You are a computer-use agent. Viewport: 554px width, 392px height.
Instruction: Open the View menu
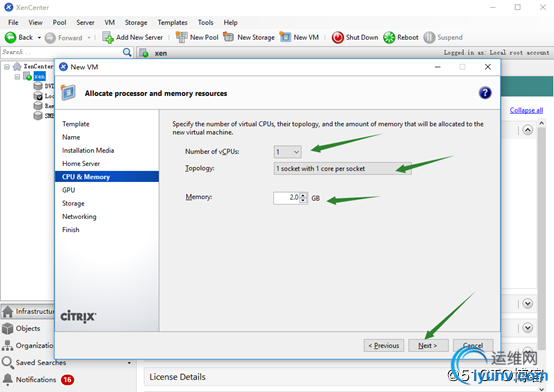[x=35, y=23]
